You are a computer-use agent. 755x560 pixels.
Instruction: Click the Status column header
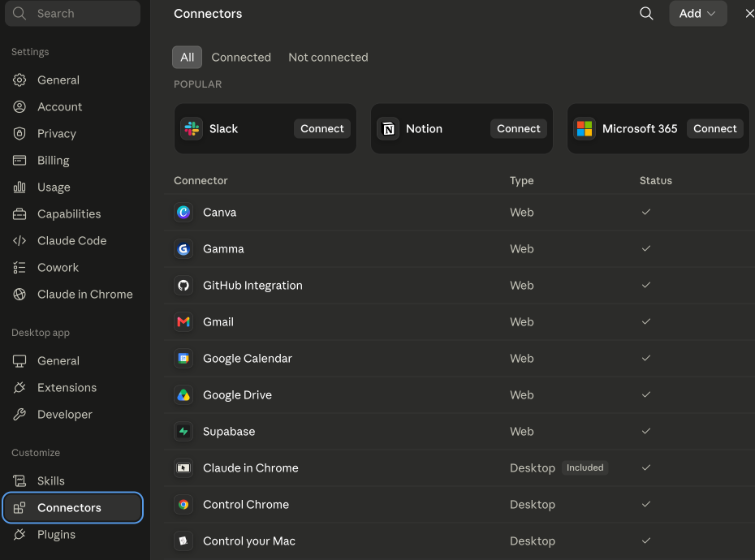[x=656, y=180]
